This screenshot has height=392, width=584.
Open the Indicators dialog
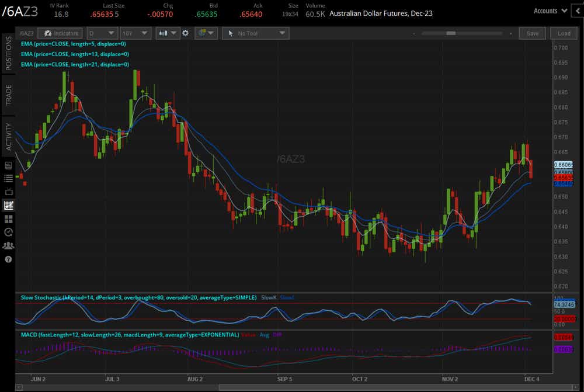[x=60, y=33]
